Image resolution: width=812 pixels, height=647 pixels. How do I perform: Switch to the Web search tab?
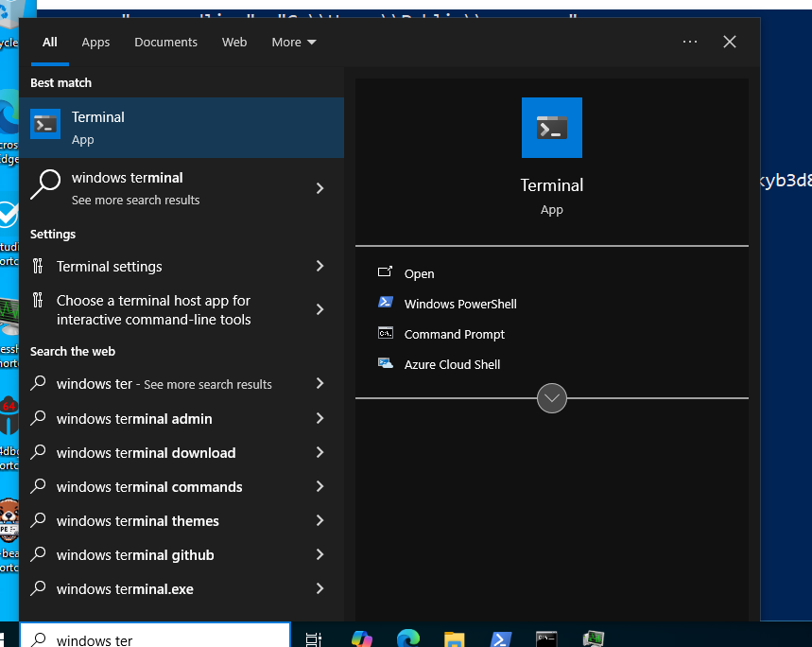pos(234,42)
